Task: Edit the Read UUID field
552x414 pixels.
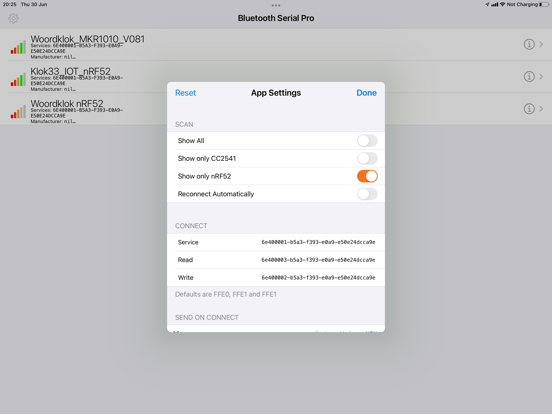Action: pyautogui.click(x=318, y=260)
